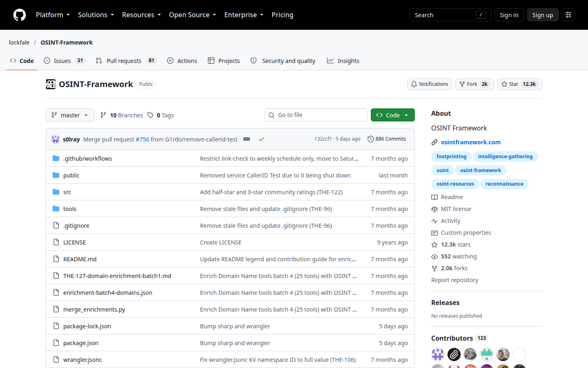
Task: Click the folder icon for .github/workflows
Action: 56,158
